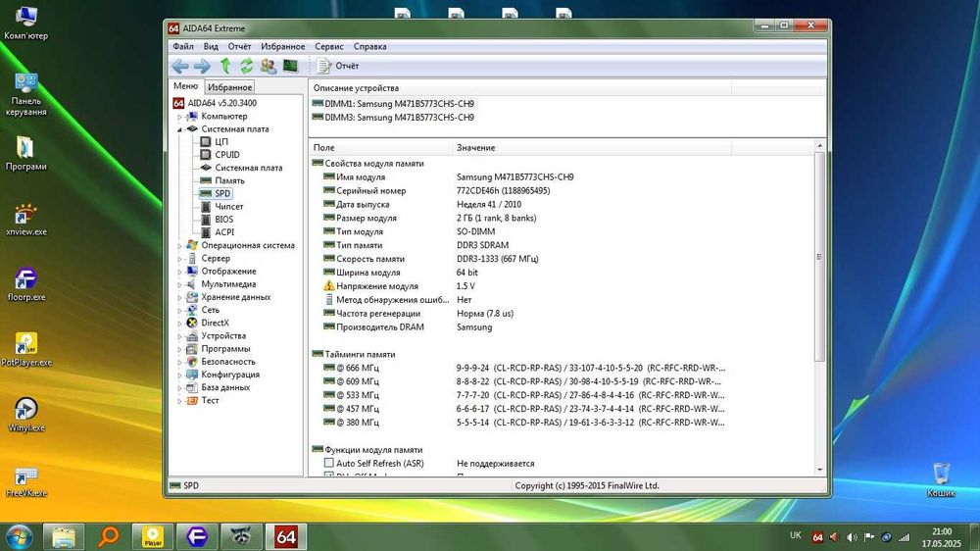Switch to the Избранное tab in the sidebar

230,87
